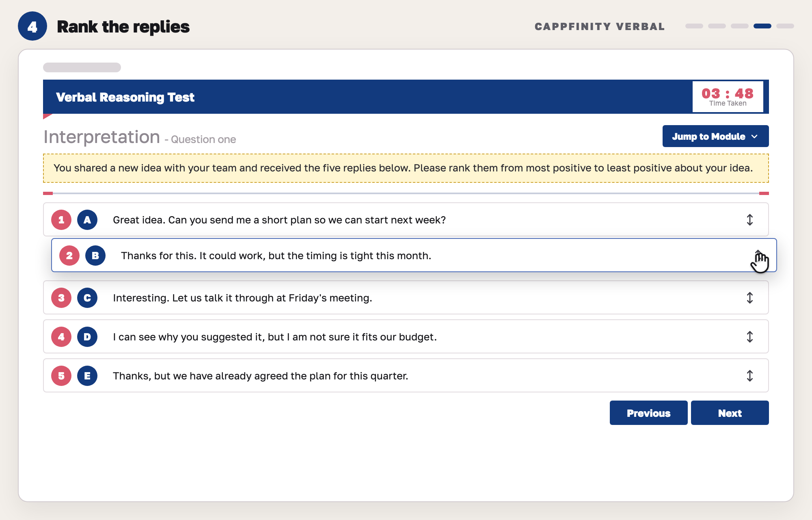Viewport: 812px width, 520px height.
Task: Click the 03 : 48 Time Taken timer
Action: (728, 97)
